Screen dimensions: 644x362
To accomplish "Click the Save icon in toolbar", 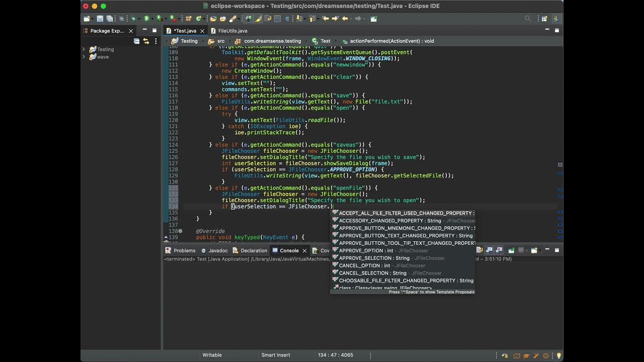I will [100, 19].
